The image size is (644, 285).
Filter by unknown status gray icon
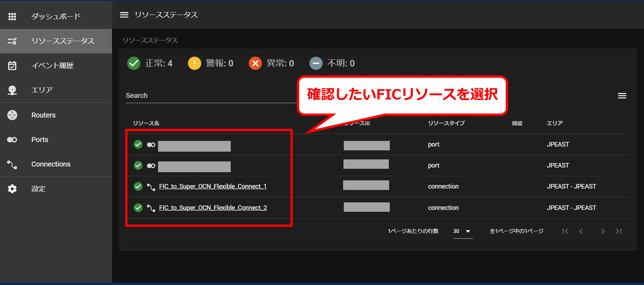(316, 63)
